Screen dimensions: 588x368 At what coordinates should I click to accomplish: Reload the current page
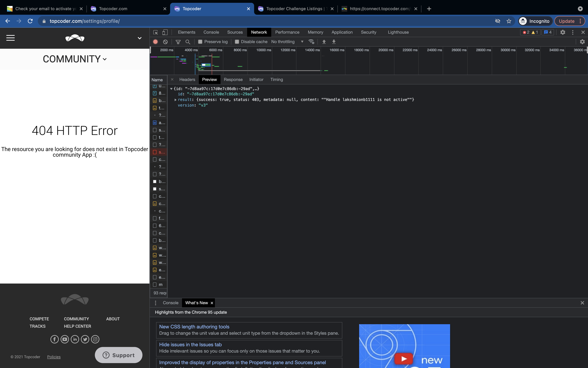coord(30,21)
